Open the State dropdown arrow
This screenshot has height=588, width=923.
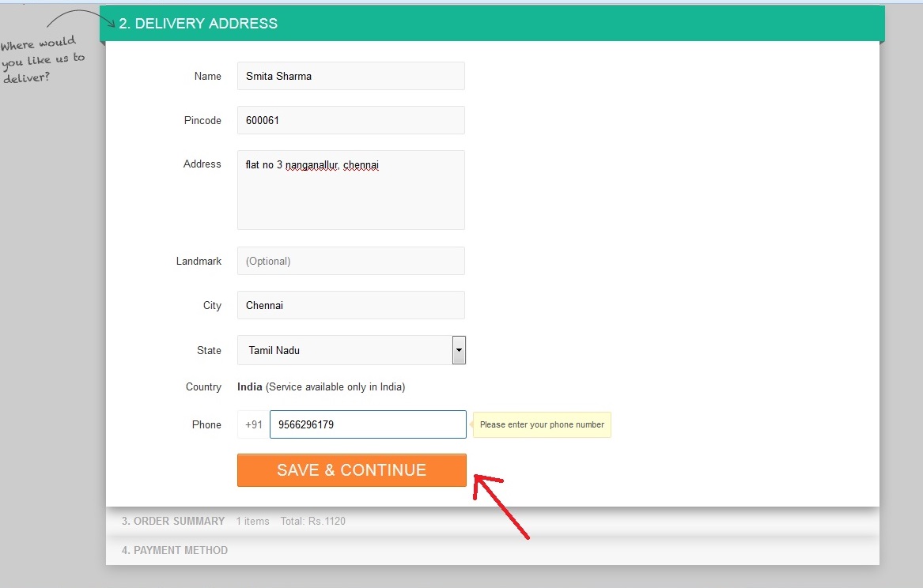[458, 349]
